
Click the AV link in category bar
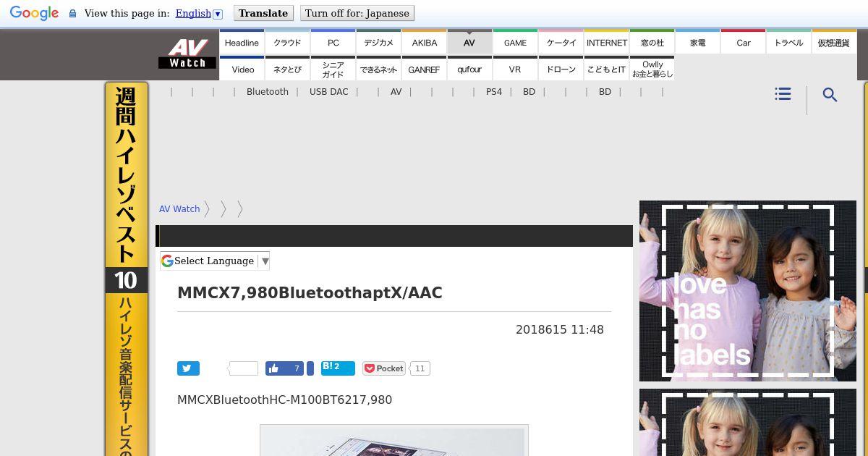tap(396, 92)
